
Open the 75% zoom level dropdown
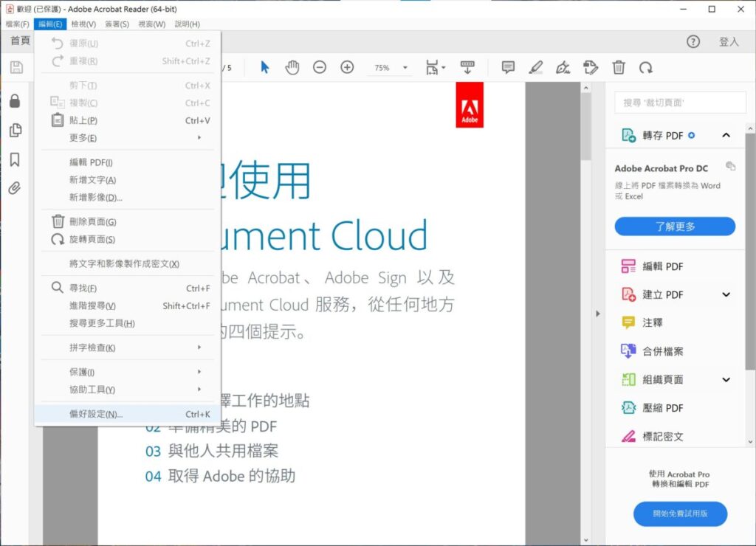(x=391, y=68)
